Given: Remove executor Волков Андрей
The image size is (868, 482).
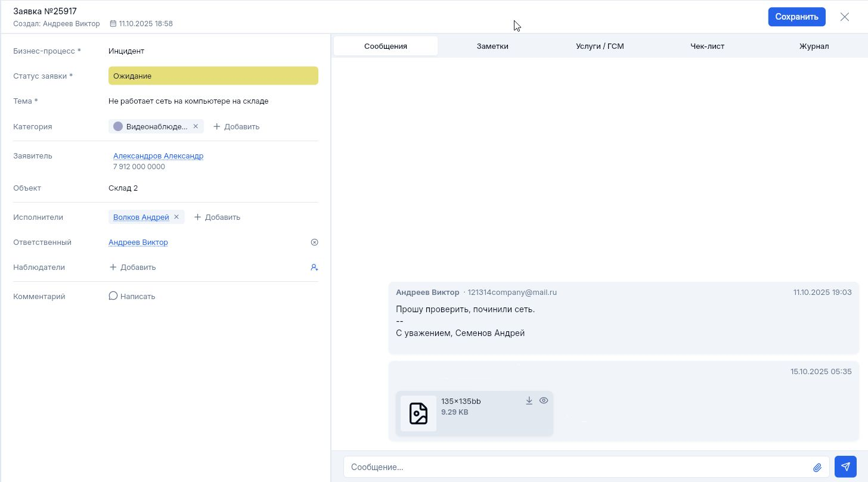Looking at the screenshot, I should tap(176, 217).
